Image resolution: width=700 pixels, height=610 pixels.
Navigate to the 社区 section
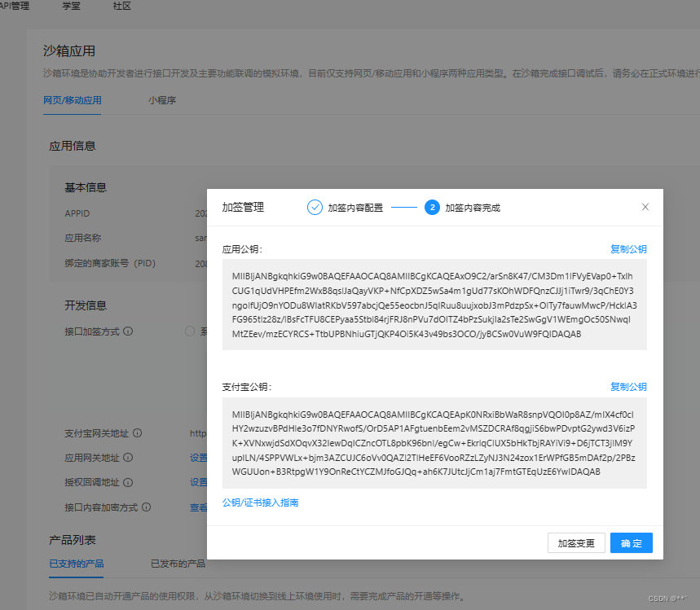pos(121,7)
